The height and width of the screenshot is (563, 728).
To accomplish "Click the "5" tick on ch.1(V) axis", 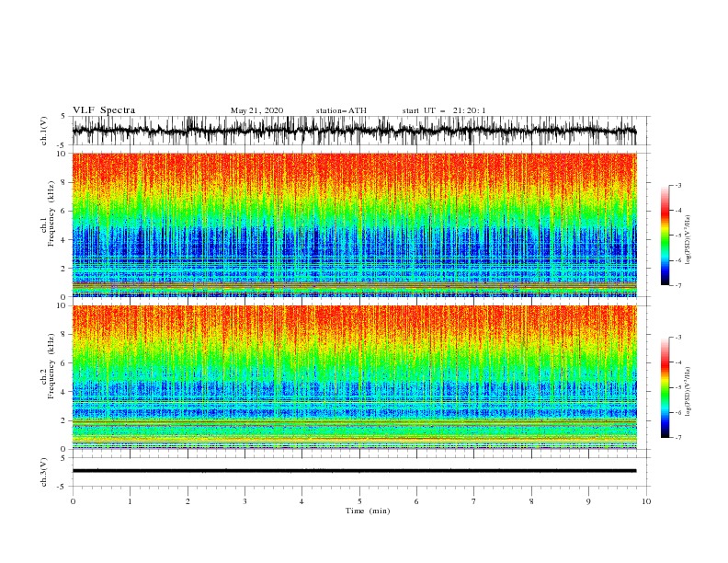I will tap(63, 117).
